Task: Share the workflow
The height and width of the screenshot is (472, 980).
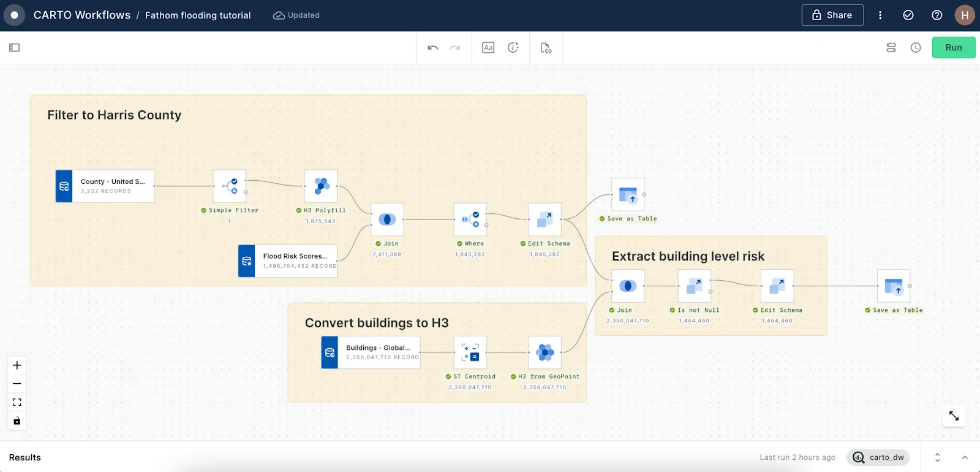Action: tap(832, 15)
